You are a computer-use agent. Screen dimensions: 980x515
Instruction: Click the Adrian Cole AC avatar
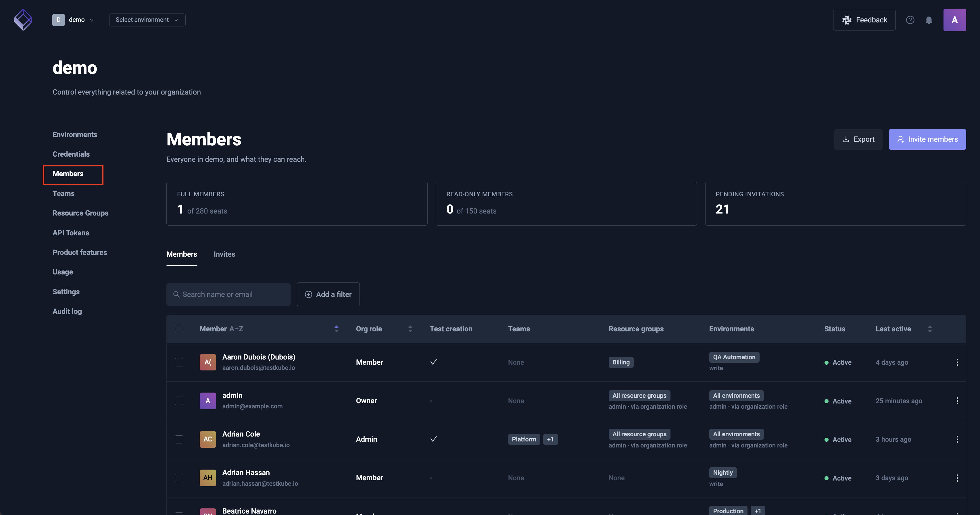208,439
